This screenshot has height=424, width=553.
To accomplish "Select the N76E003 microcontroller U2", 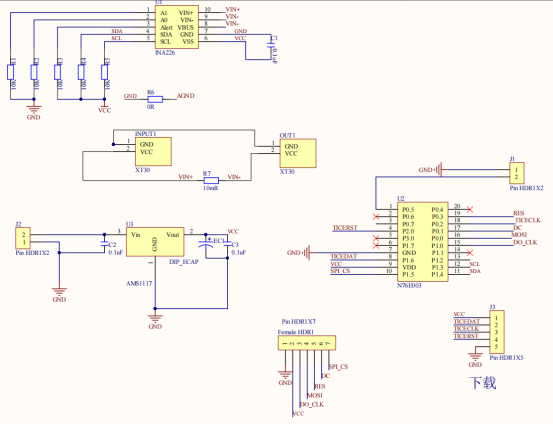I will coord(423,242).
